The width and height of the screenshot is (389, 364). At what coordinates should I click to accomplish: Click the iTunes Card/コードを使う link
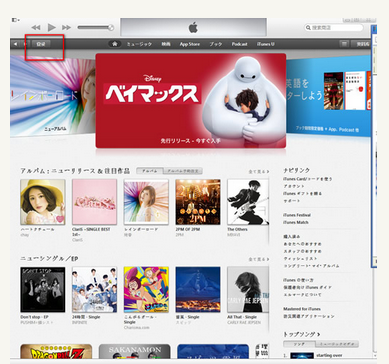[308, 179]
